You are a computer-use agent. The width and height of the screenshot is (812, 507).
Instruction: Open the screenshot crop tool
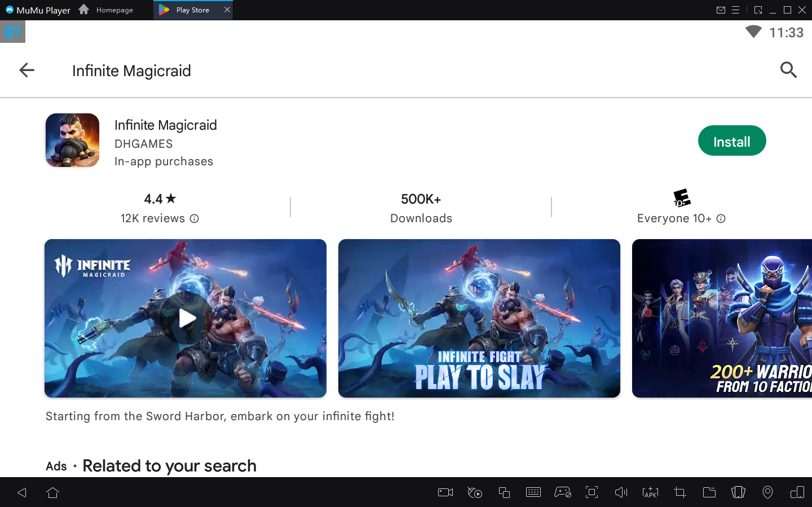(x=680, y=492)
